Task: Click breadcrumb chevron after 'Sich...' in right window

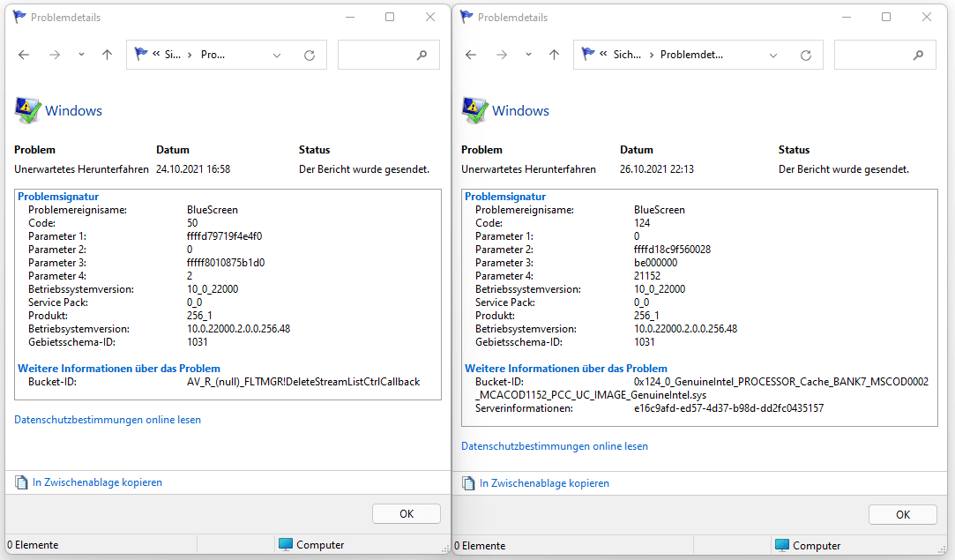Action: coord(652,55)
